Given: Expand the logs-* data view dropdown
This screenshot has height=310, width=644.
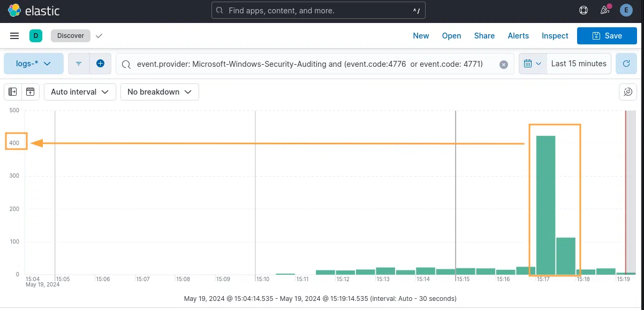Looking at the screenshot, I should 34,64.
